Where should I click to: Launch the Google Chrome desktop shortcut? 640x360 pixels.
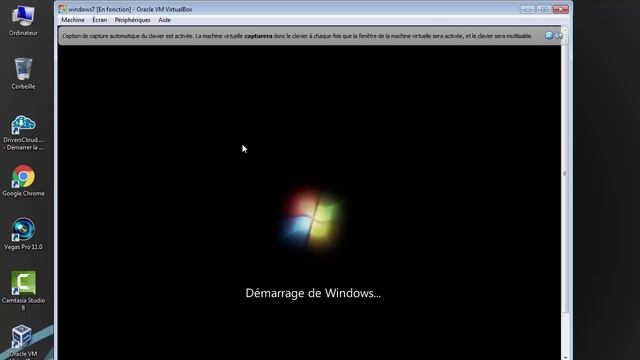click(23, 181)
